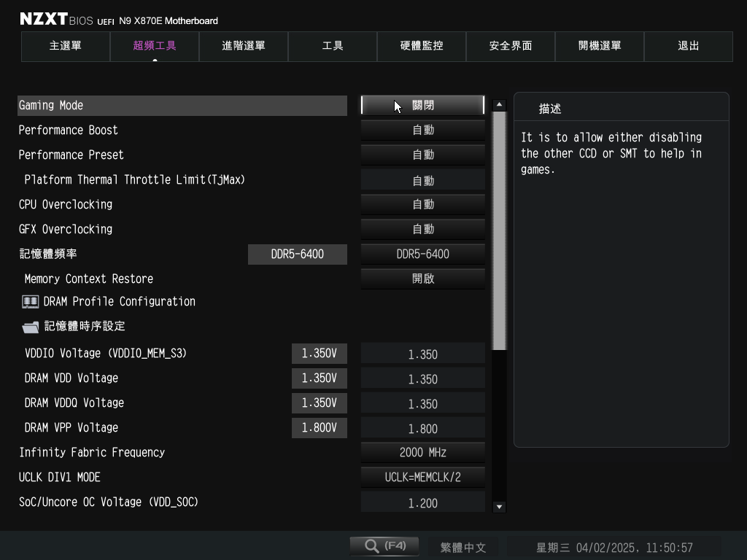The height and width of the screenshot is (560, 747).
Task: Select the Performance Preset label
Action: click(71, 155)
